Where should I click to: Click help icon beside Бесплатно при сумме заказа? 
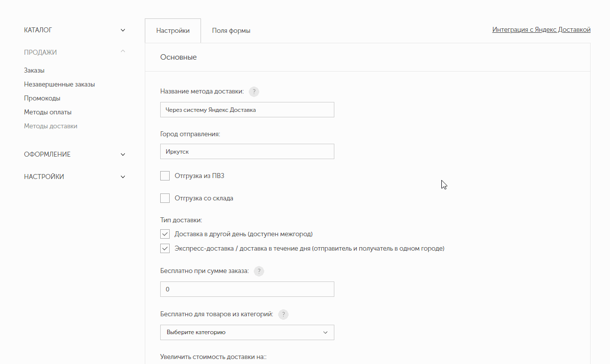coord(259,271)
